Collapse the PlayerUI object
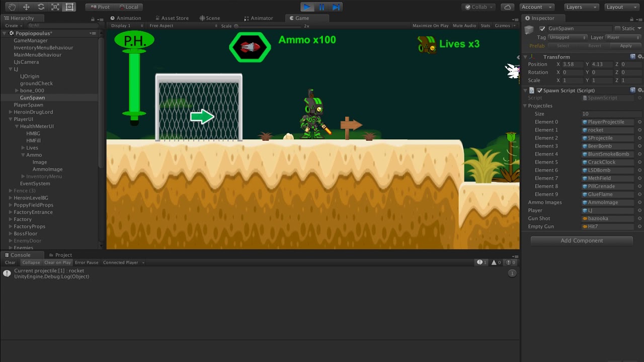Screen dimensions: 644x362 [11, 119]
